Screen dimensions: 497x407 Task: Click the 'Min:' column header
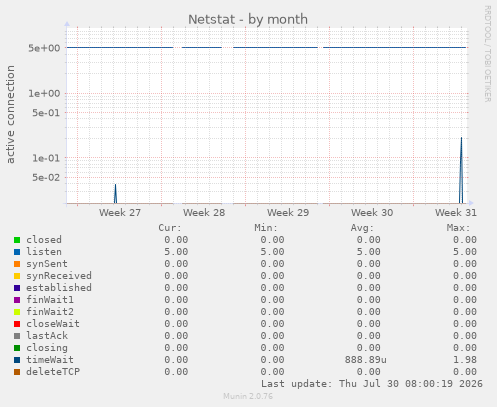click(x=266, y=228)
